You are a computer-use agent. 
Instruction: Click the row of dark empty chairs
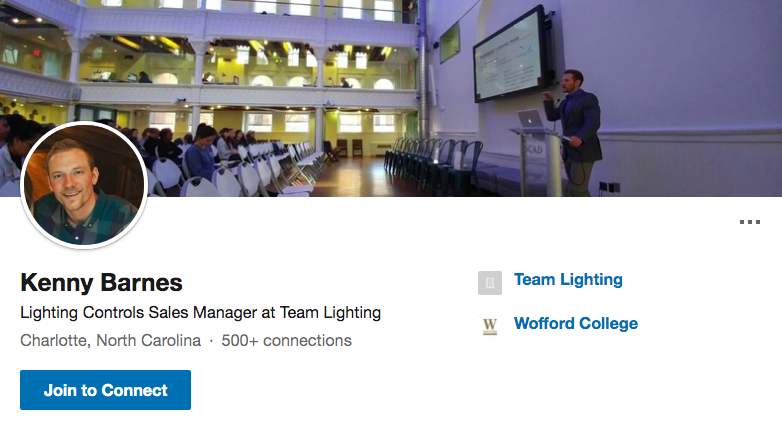coord(434,160)
